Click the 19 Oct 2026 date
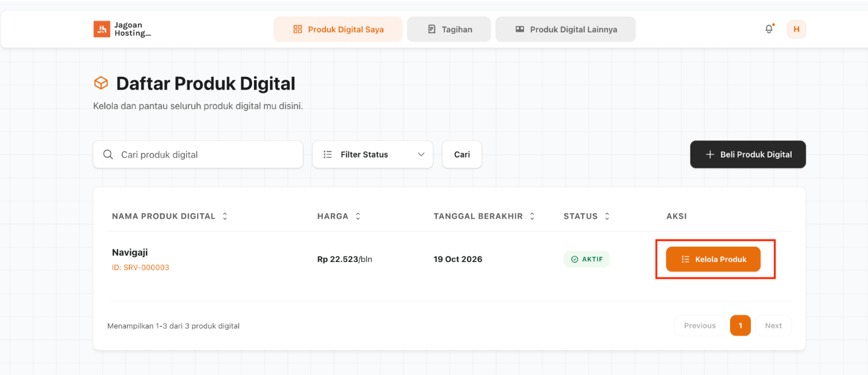Image resolution: width=868 pixels, height=375 pixels. click(458, 259)
